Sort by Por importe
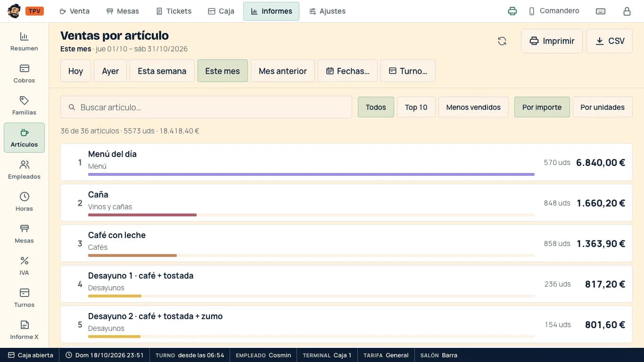This screenshot has width=644, height=362. point(542,107)
